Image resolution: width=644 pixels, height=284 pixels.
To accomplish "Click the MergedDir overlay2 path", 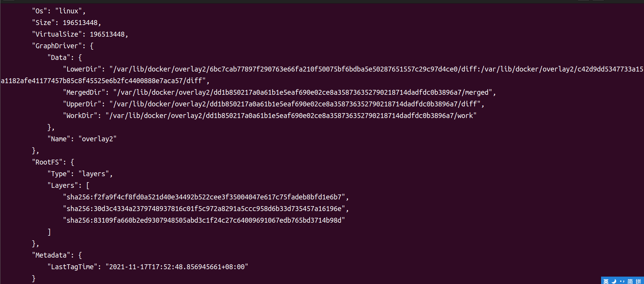I will tap(302, 92).
